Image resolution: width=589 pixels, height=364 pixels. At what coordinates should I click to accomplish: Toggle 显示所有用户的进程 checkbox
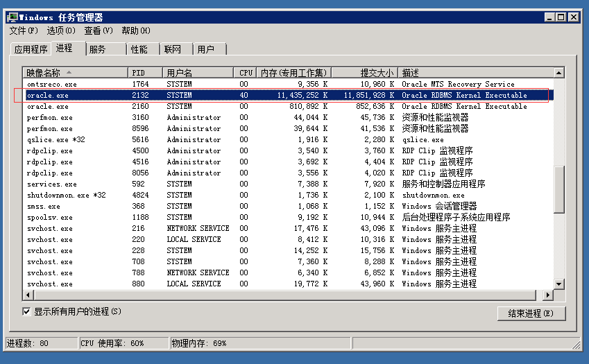(x=26, y=311)
